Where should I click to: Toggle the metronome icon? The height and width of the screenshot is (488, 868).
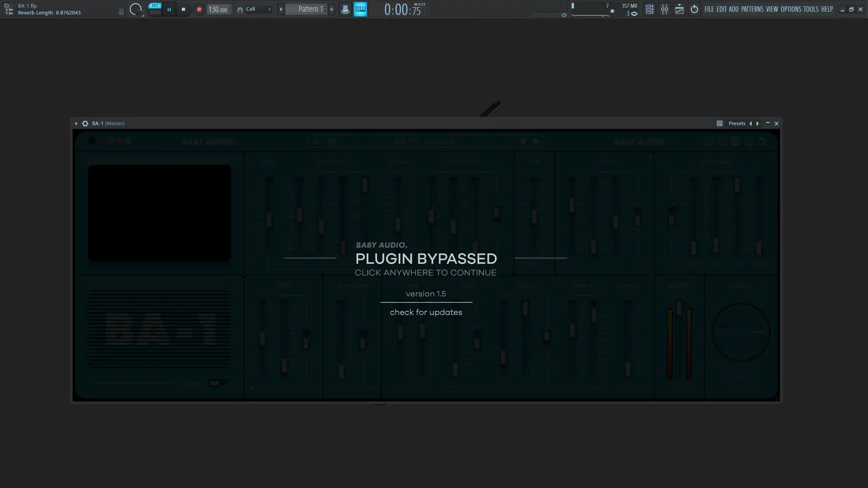pos(345,9)
